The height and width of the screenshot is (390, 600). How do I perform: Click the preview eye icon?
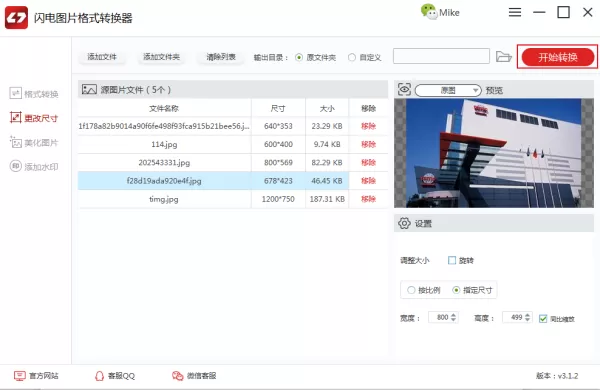click(x=404, y=89)
